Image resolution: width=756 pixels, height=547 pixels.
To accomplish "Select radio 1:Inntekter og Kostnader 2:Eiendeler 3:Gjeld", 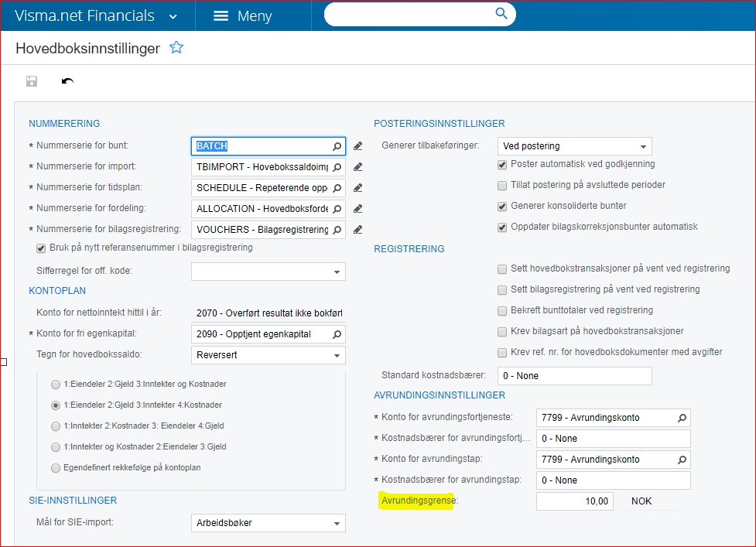I will point(56,447).
